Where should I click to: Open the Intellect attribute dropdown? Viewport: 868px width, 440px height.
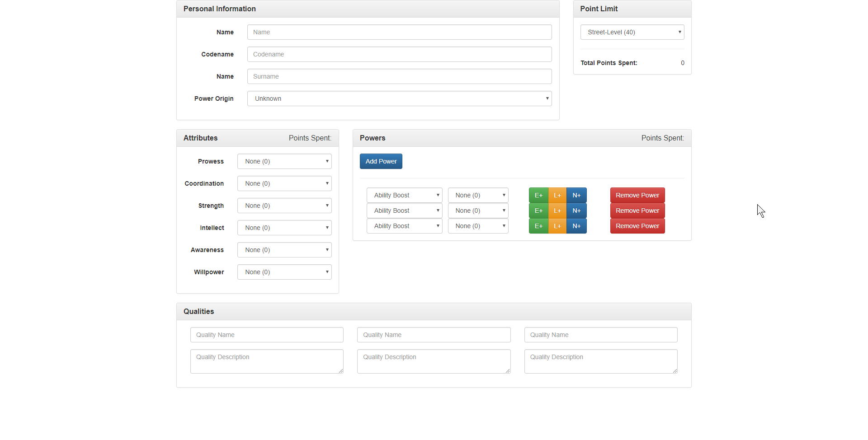coord(284,228)
